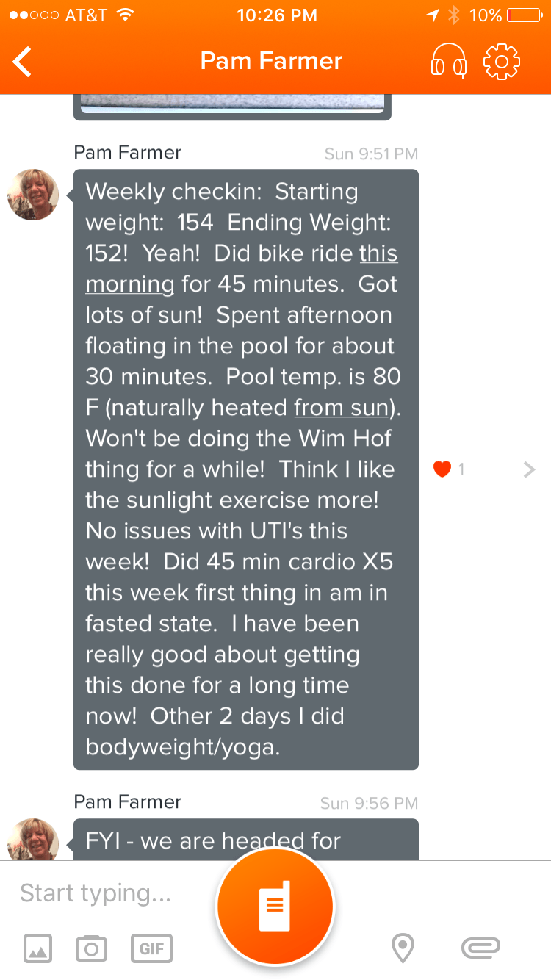Viewport: 551px width, 980px height.
Task: Open photo gallery picker icon
Action: coord(38,948)
